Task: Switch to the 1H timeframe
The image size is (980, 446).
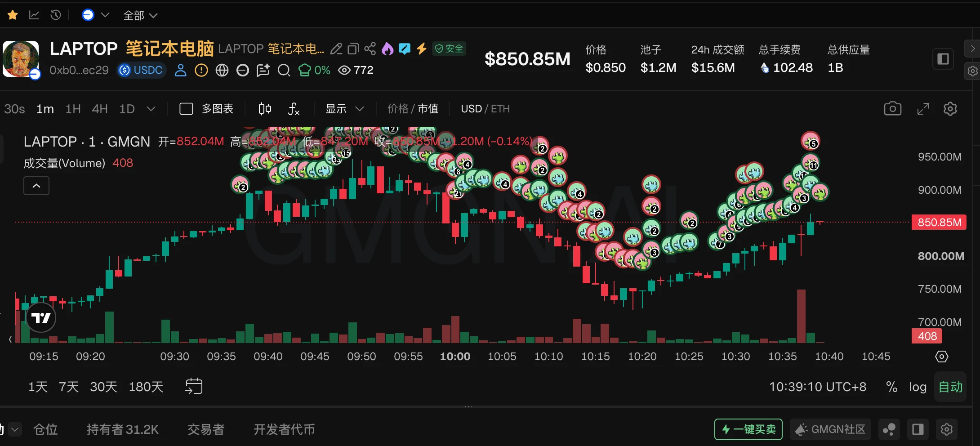Action: [73, 109]
